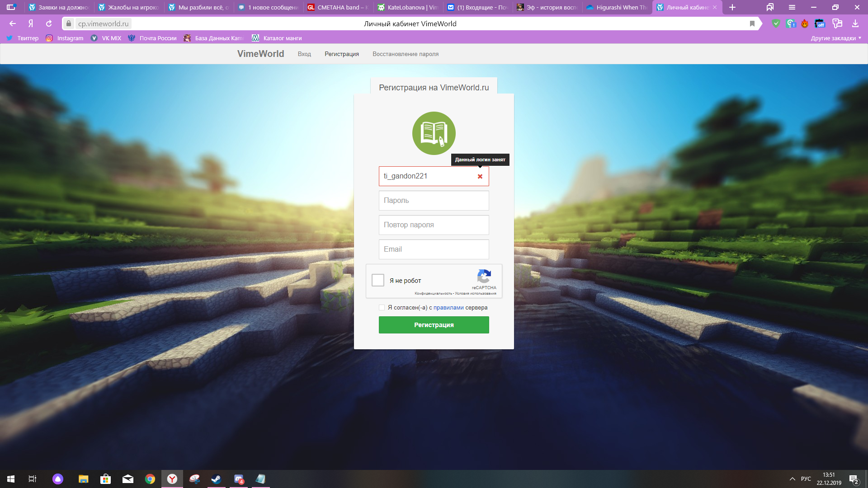Open the green Protect shield extension
Viewport: 868px width, 488px height.
pyautogui.click(x=776, y=23)
